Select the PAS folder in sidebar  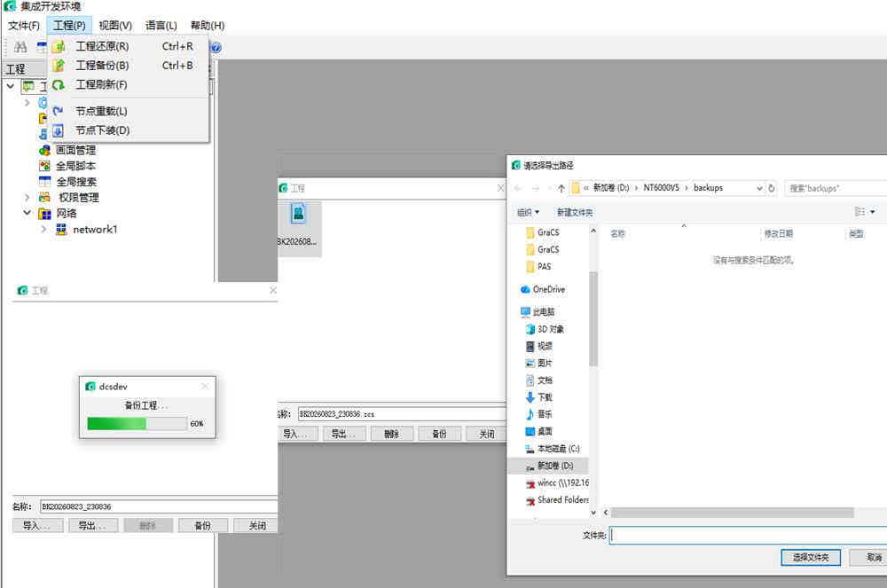[x=545, y=266]
